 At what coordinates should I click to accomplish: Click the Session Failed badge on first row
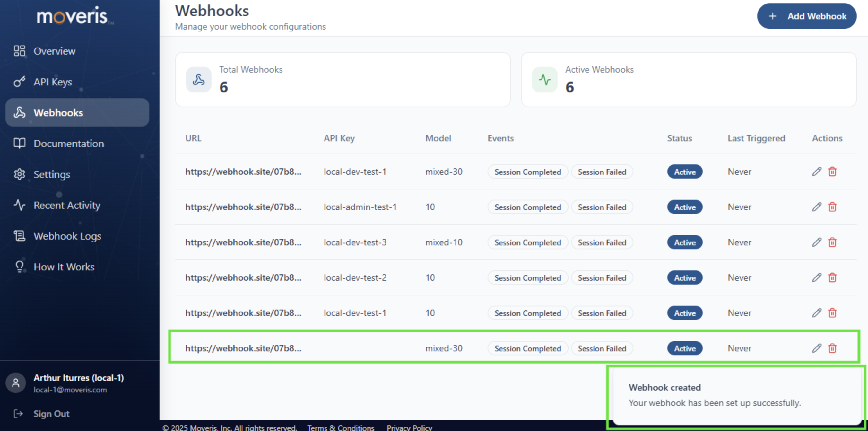(602, 172)
